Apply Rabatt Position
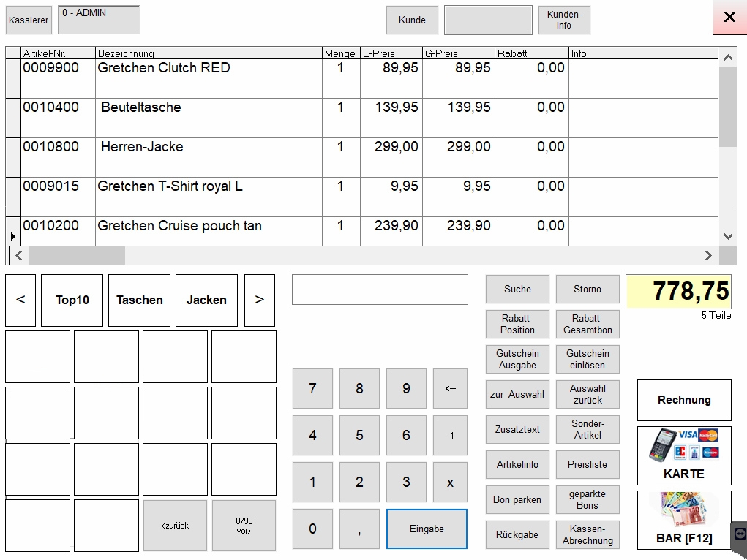The image size is (747, 560). 517,325
